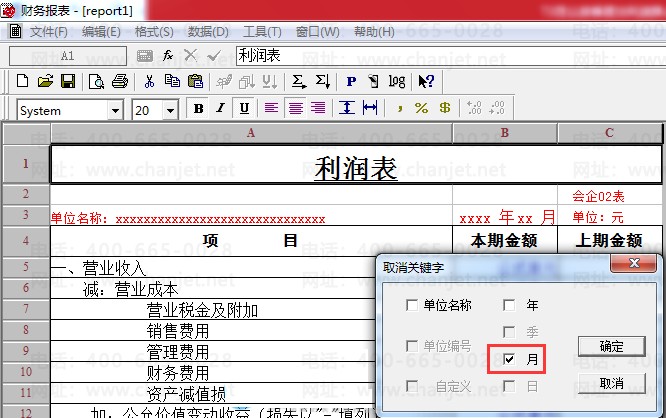Select row 9 header
The width and height of the screenshot is (666, 418).
pyautogui.click(x=26, y=351)
